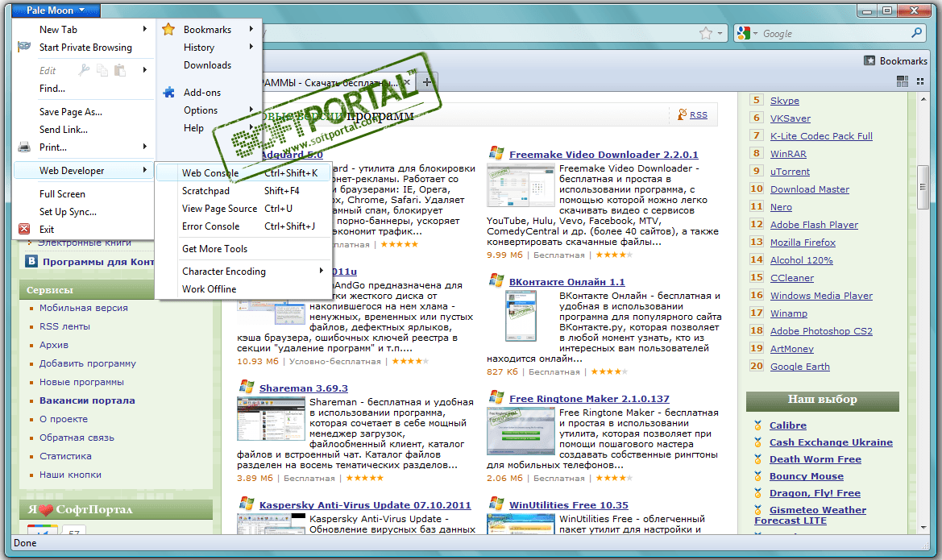Image resolution: width=942 pixels, height=560 pixels.
Task: Click the scissors Cut icon in Edit row
Action: coord(84,70)
